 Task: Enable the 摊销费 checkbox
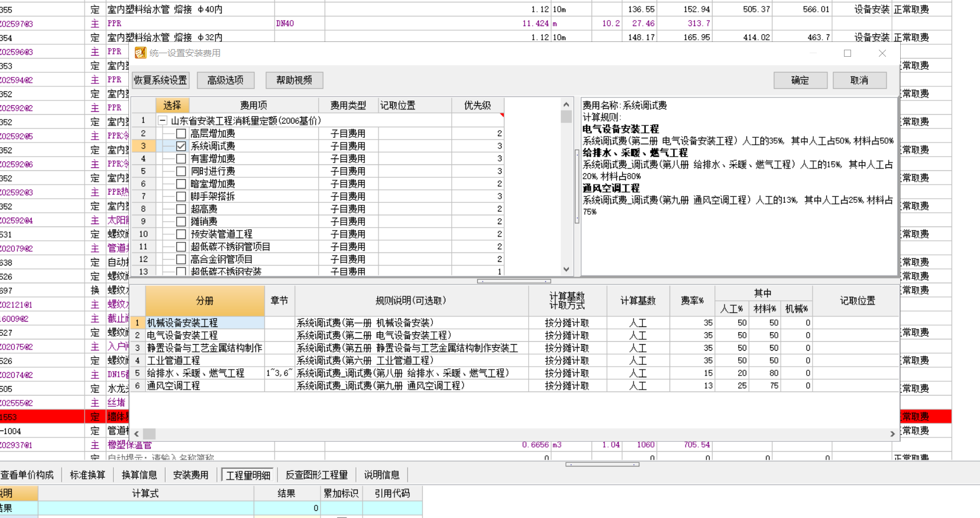[x=181, y=221]
